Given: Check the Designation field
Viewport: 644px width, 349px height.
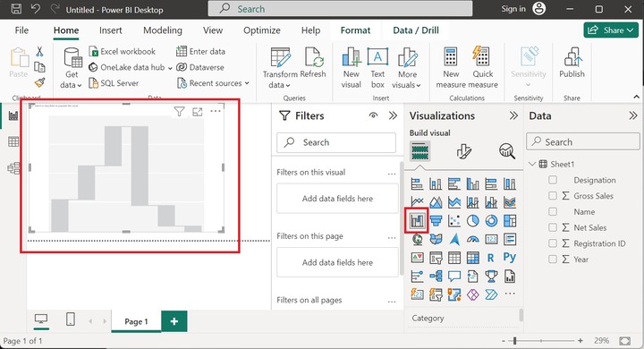Looking at the screenshot, I should (x=553, y=180).
